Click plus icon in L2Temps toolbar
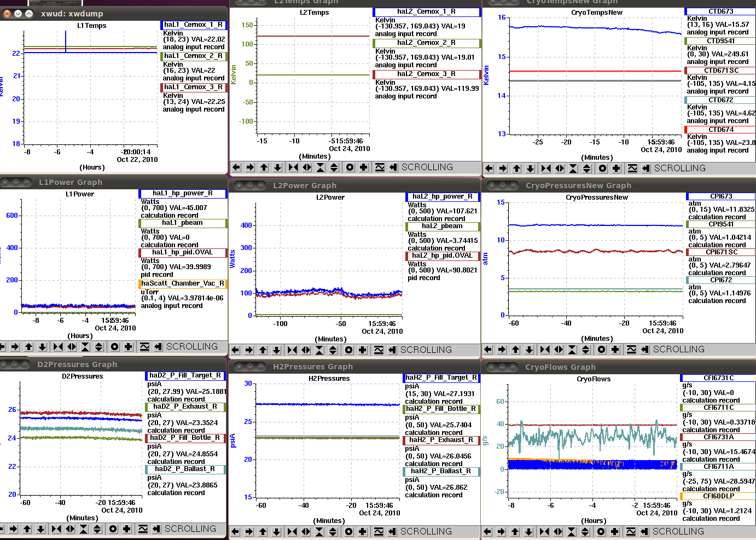 pos(364,167)
